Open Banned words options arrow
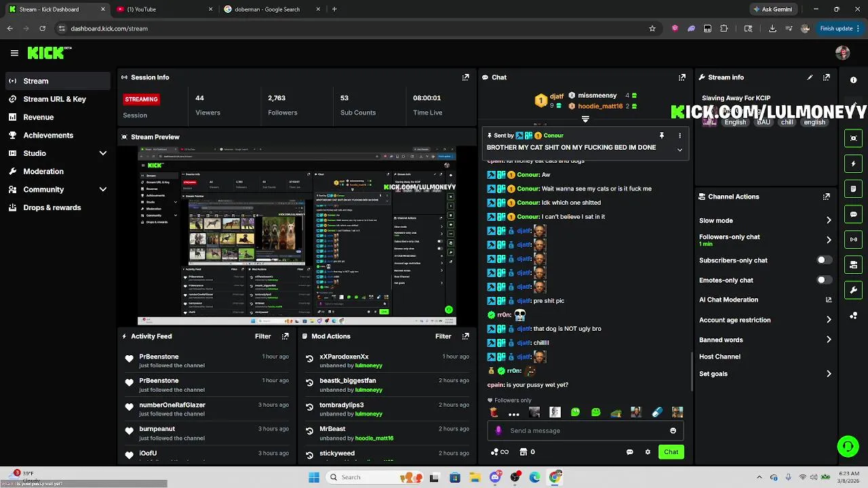Image resolution: width=868 pixels, height=488 pixels. click(x=829, y=340)
